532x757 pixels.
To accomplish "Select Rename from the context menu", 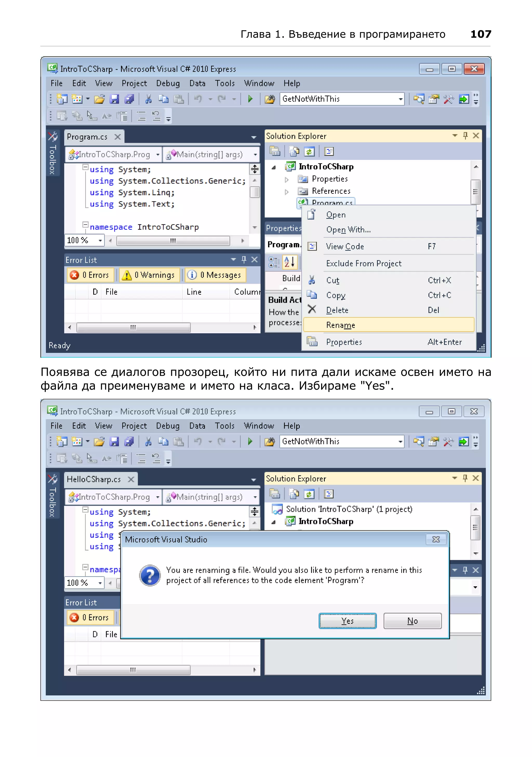I will (x=341, y=325).
